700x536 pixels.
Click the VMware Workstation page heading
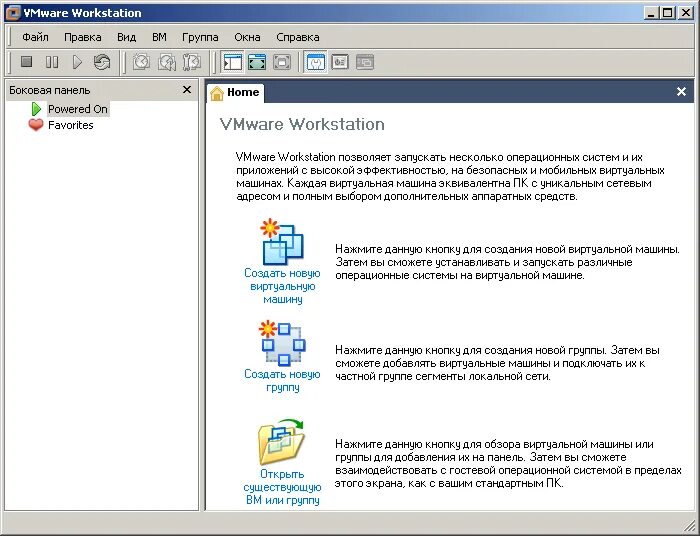302,124
